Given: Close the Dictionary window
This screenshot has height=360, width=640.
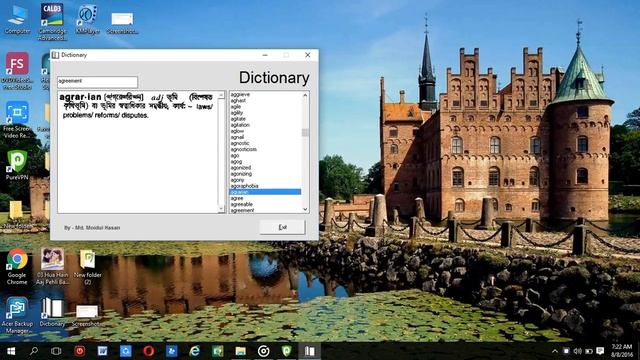Looking at the screenshot, I should pos(308,55).
